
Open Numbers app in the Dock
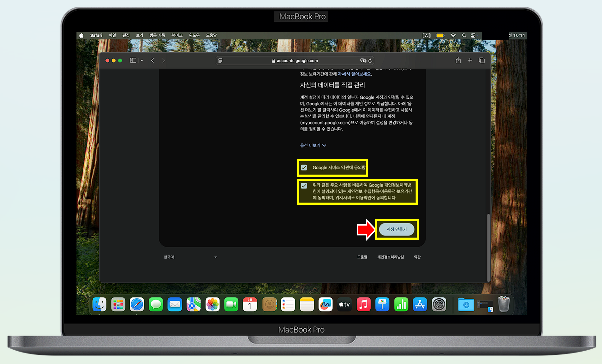click(x=401, y=305)
